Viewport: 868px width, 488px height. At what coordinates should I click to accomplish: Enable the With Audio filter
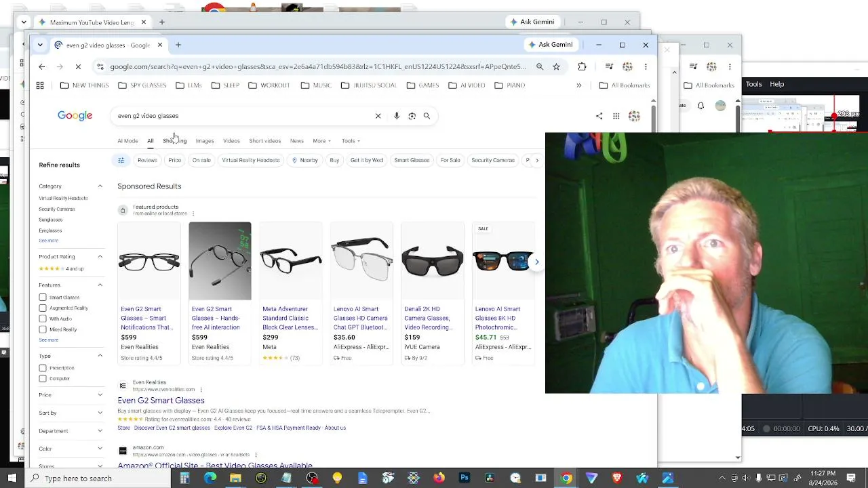pos(43,319)
